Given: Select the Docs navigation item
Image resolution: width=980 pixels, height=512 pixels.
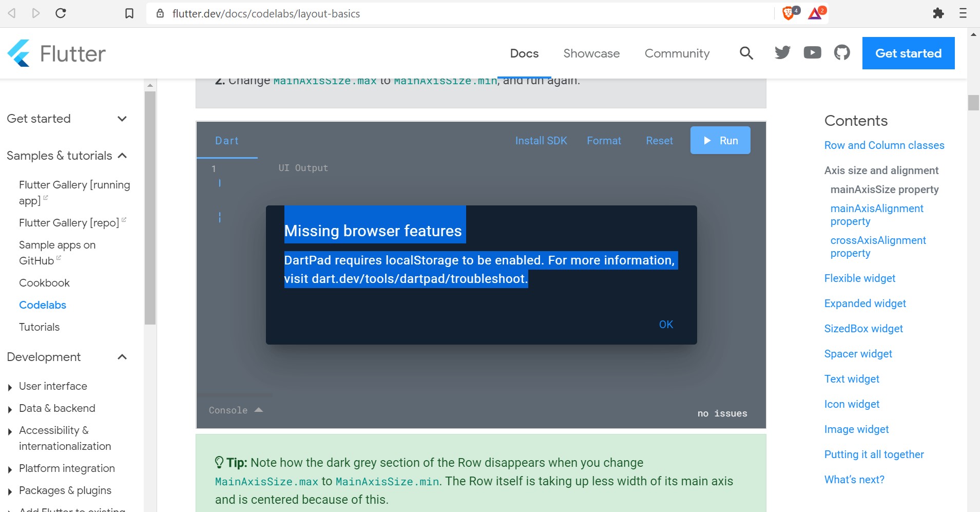Looking at the screenshot, I should point(524,53).
